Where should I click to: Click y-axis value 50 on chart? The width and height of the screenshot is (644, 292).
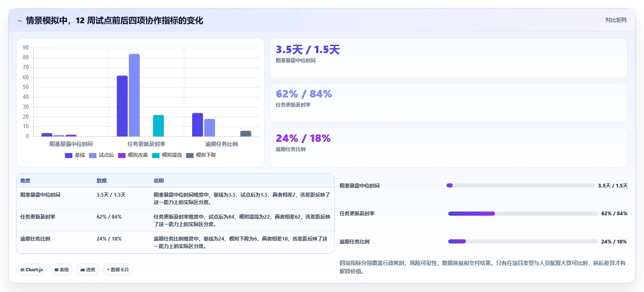pyautogui.click(x=26, y=87)
